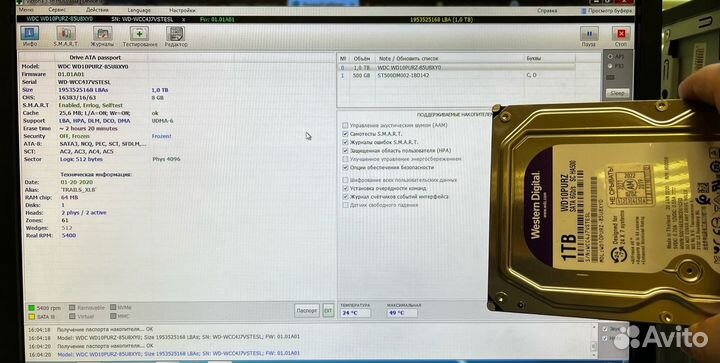Click the Phys 4096 sector value
This screenshot has width=720, height=363.
[x=167, y=159]
